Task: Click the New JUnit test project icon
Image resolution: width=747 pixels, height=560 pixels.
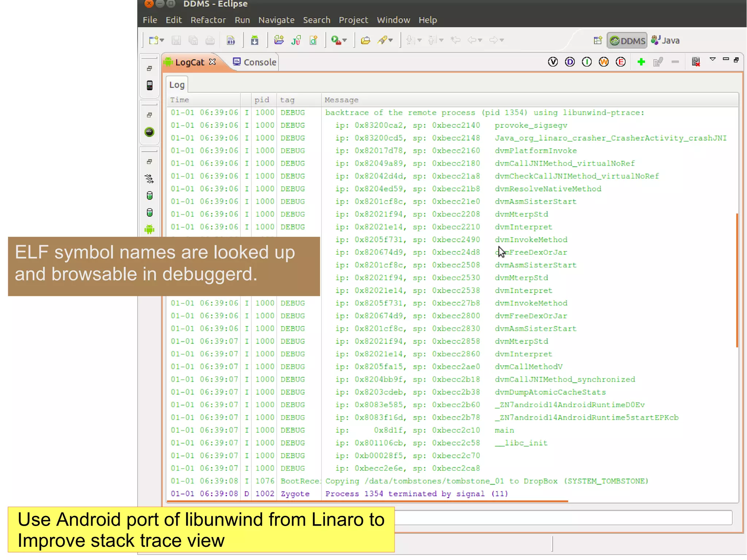Action: (x=296, y=40)
